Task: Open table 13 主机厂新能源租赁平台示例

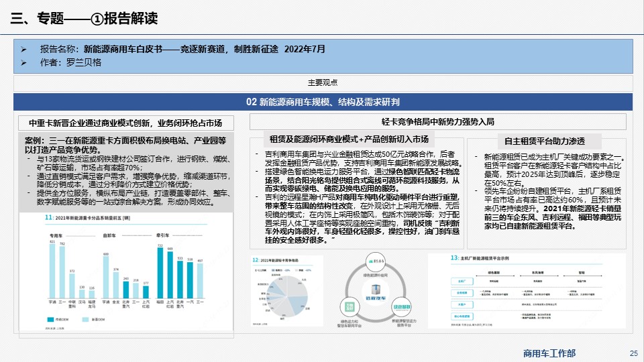Action: click(x=527, y=291)
